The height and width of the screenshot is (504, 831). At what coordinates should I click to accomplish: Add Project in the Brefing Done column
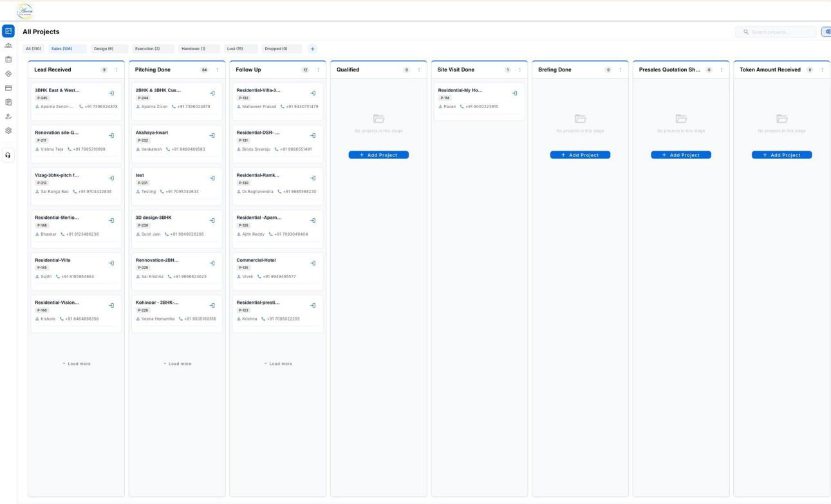[580, 155]
